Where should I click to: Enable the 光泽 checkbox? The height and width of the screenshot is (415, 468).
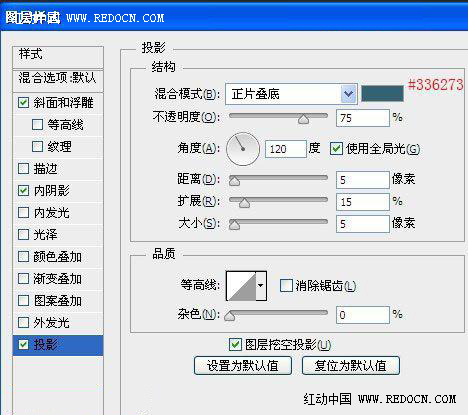point(23,235)
